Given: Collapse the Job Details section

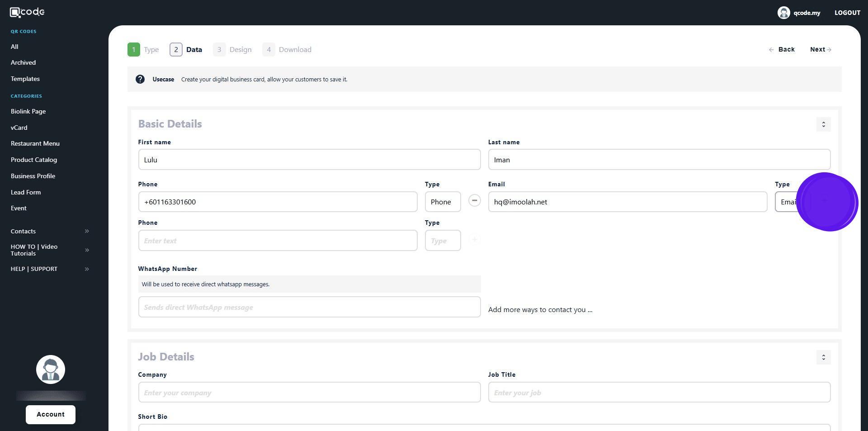Looking at the screenshot, I should point(823,357).
